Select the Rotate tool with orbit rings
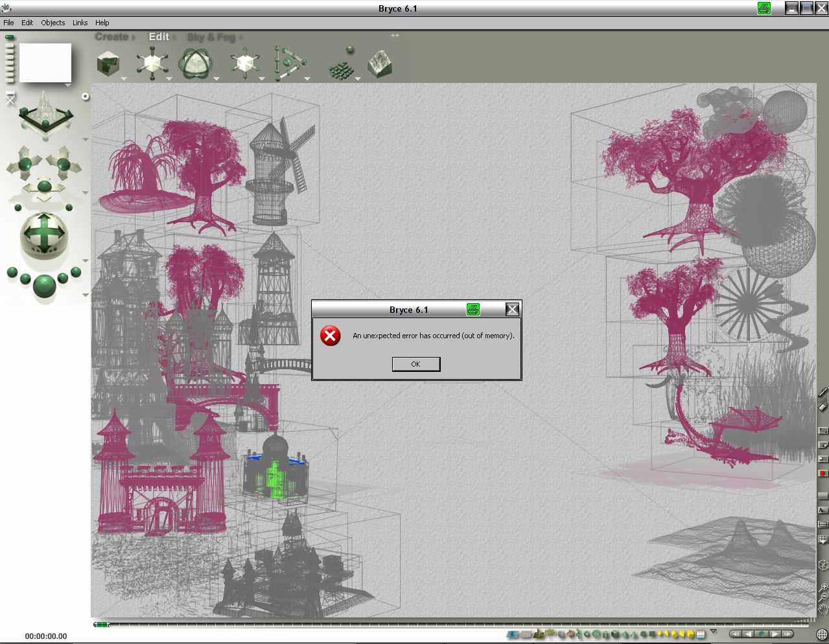This screenshot has height=644, width=829. (x=196, y=63)
